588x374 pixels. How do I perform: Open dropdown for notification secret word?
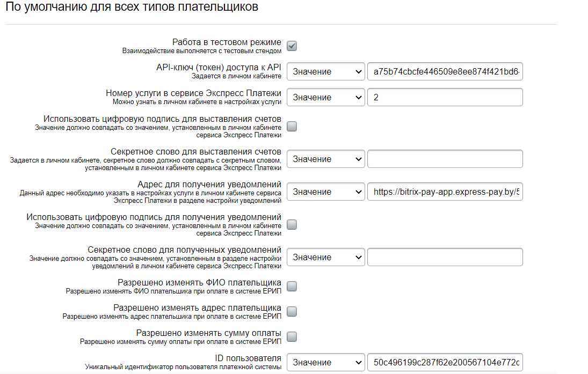[x=326, y=257]
